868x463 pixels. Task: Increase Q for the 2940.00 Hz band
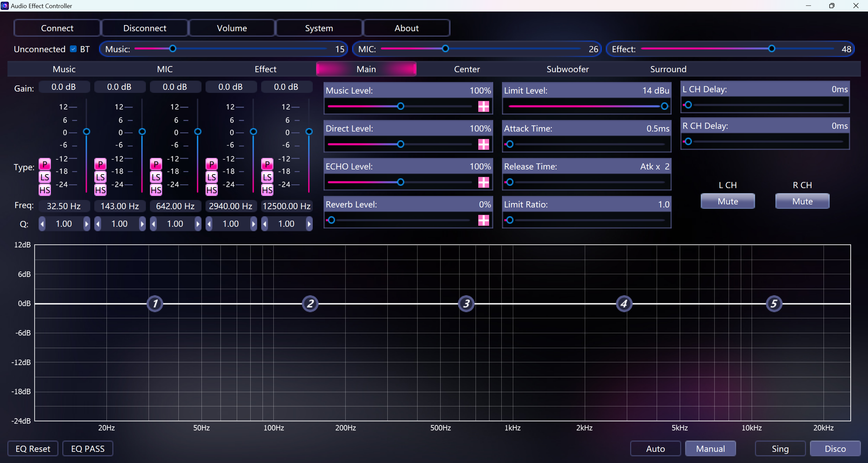point(253,224)
